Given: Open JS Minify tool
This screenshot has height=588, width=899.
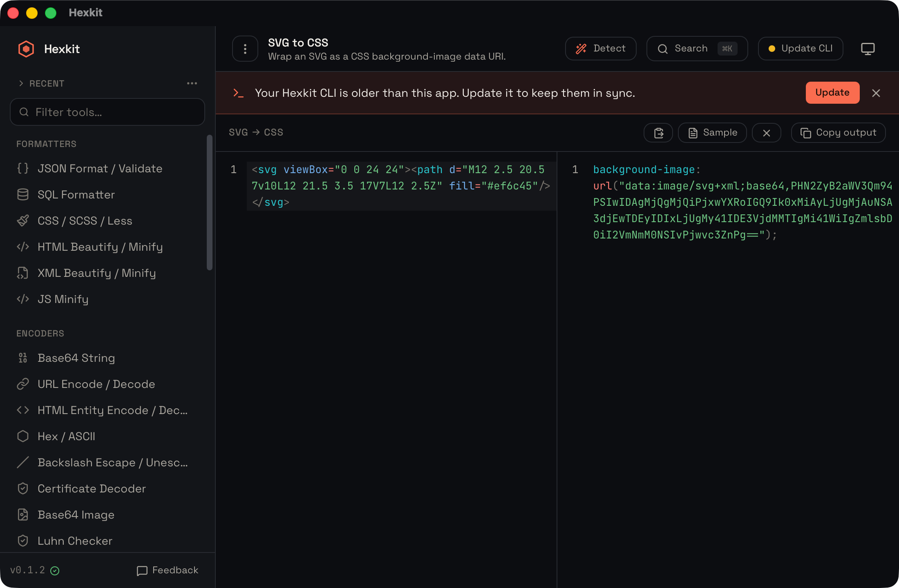Looking at the screenshot, I should point(107,299).
